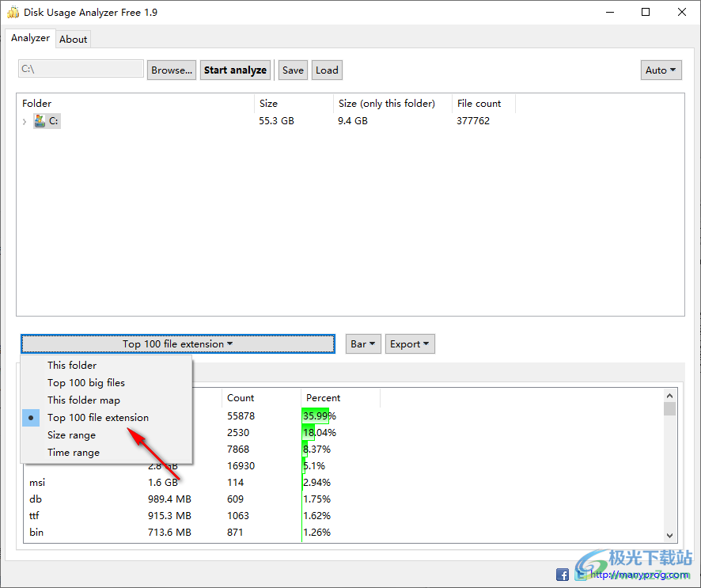Screen dimensions: 701x588
Task: Click the app icon in title bar
Action: point(13,12)
